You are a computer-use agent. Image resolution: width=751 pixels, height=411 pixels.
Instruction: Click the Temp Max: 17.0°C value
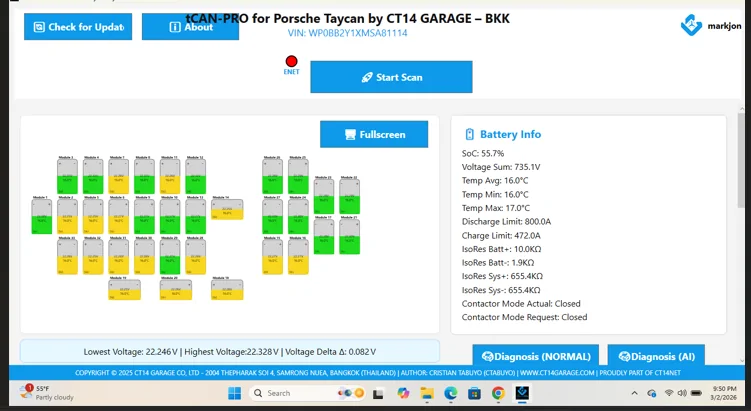[496, 208]
